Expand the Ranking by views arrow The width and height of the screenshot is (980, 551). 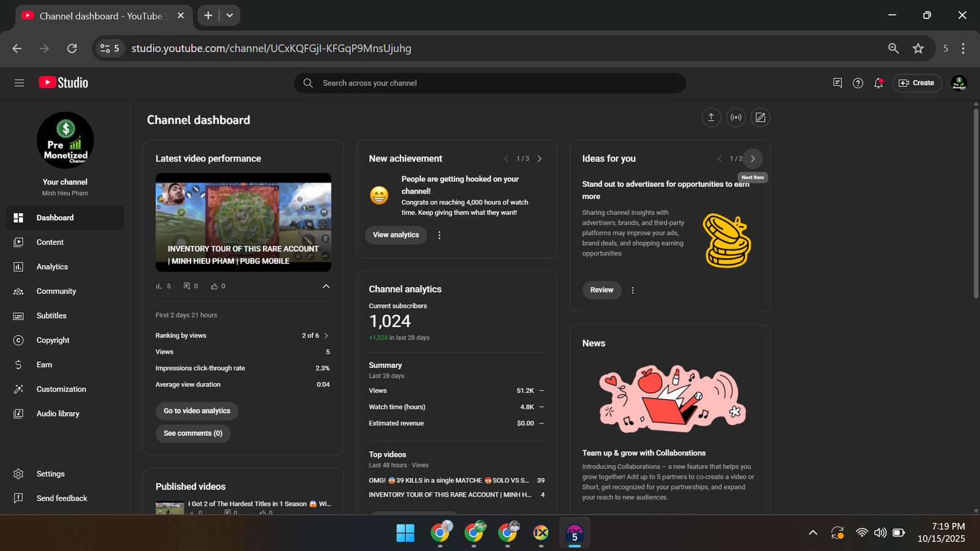(x=326, y=335)
